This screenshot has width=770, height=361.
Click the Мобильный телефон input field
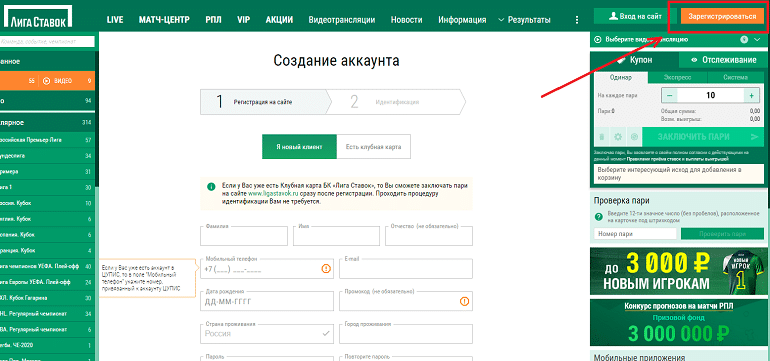pos(267,269)
